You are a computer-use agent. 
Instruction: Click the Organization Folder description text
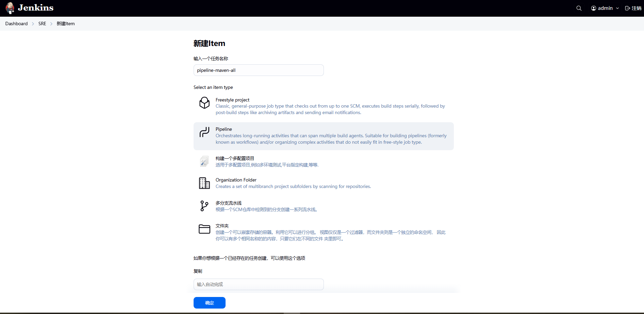[x=293, y=187]
